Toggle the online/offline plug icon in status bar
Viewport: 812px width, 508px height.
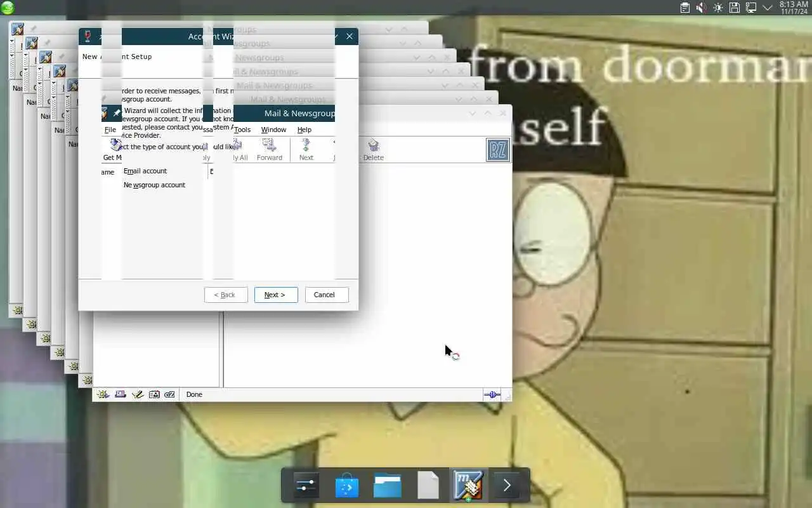[492, 394]
